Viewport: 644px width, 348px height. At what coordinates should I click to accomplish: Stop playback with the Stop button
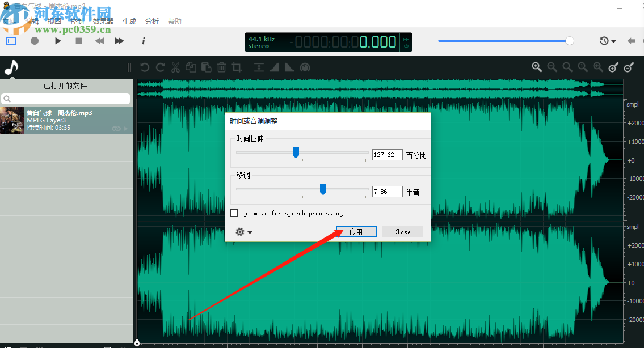coord(79,41)
